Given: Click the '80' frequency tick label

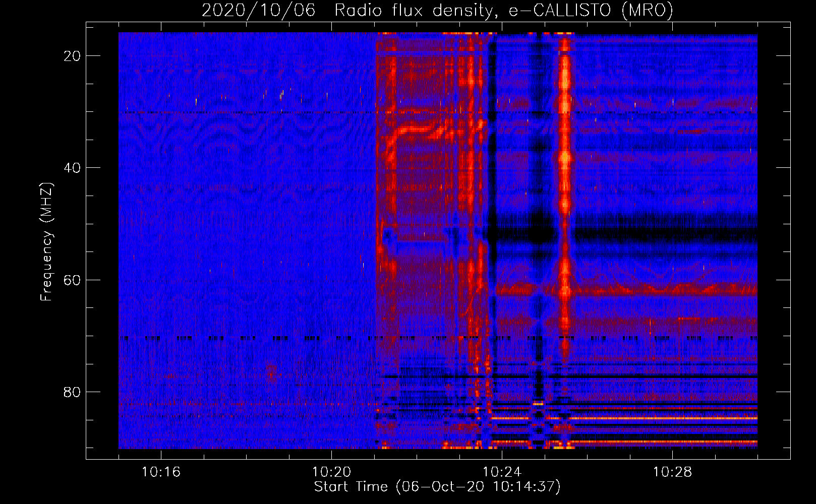Looking at the screenshot, I should pos(73,392).
